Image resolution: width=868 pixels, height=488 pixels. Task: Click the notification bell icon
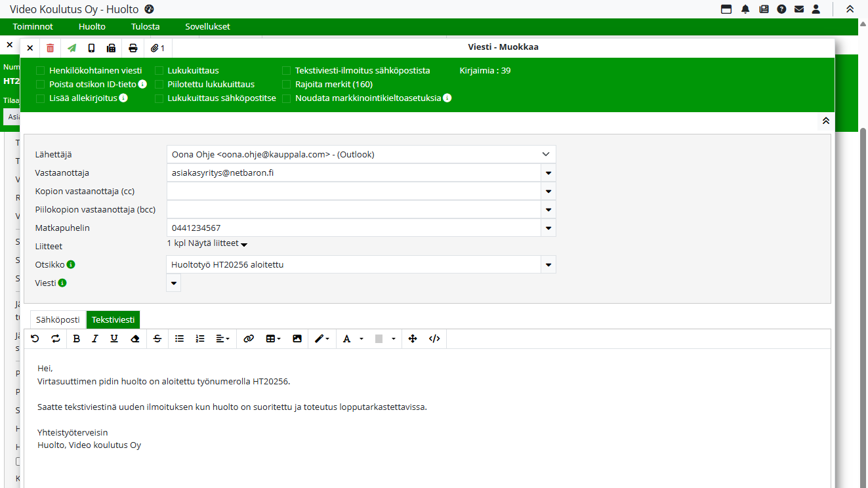[745, 9]
